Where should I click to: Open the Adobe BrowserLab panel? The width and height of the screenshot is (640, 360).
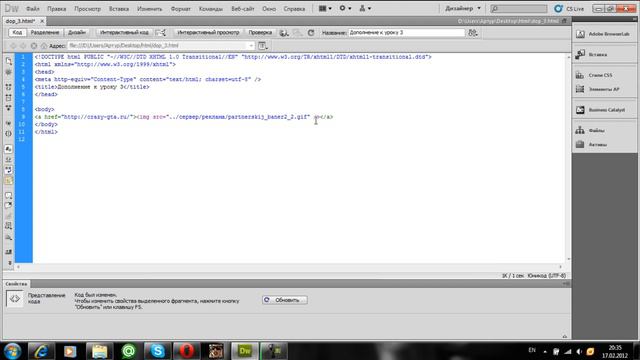pyautogui.click(x=604, y=34)
